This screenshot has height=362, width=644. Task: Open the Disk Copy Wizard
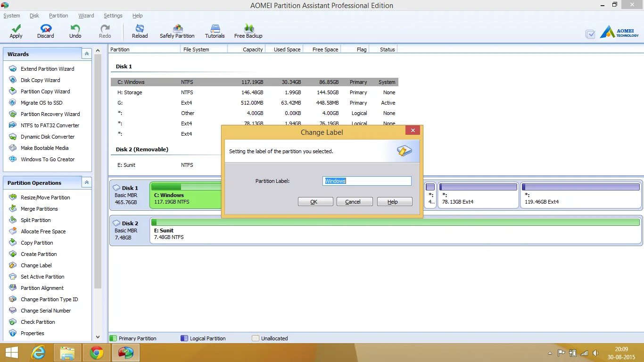[40, 80]
